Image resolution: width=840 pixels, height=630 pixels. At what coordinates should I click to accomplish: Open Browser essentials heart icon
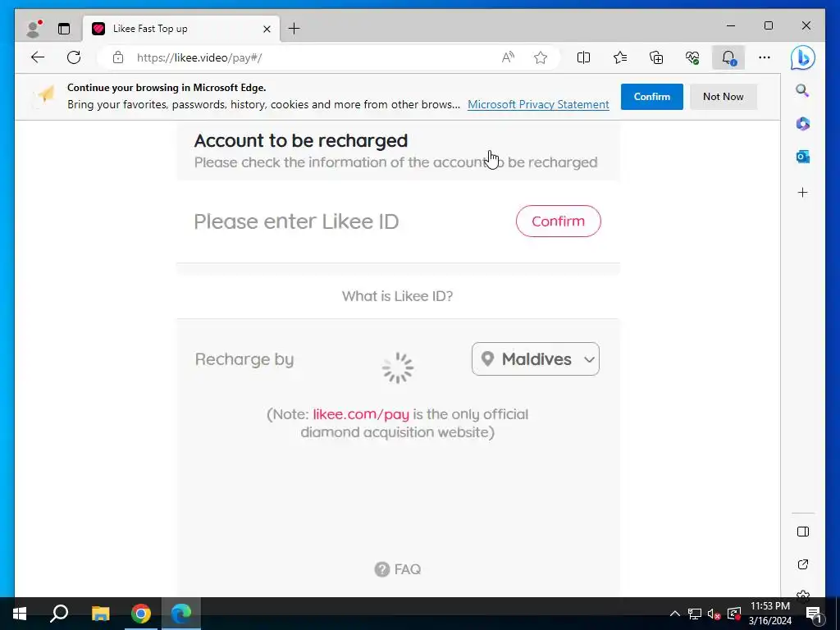coord(692,57)
